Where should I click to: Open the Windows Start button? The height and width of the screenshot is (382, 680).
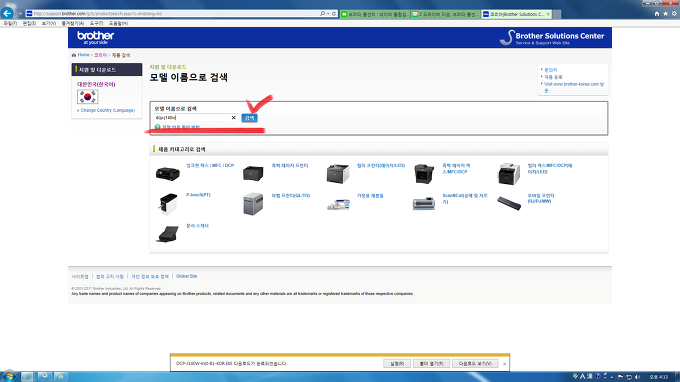click(8, 377)
